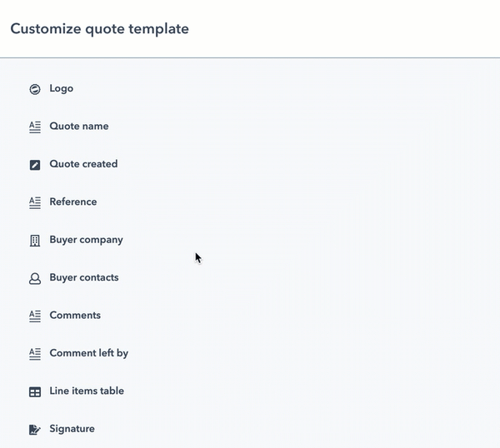
Task: Click the Comment left by icon
Action: point(35,354)
